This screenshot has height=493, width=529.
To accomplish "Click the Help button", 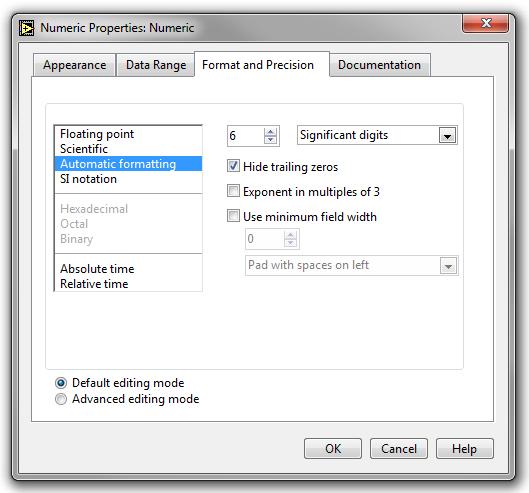I will coord(465,448).
